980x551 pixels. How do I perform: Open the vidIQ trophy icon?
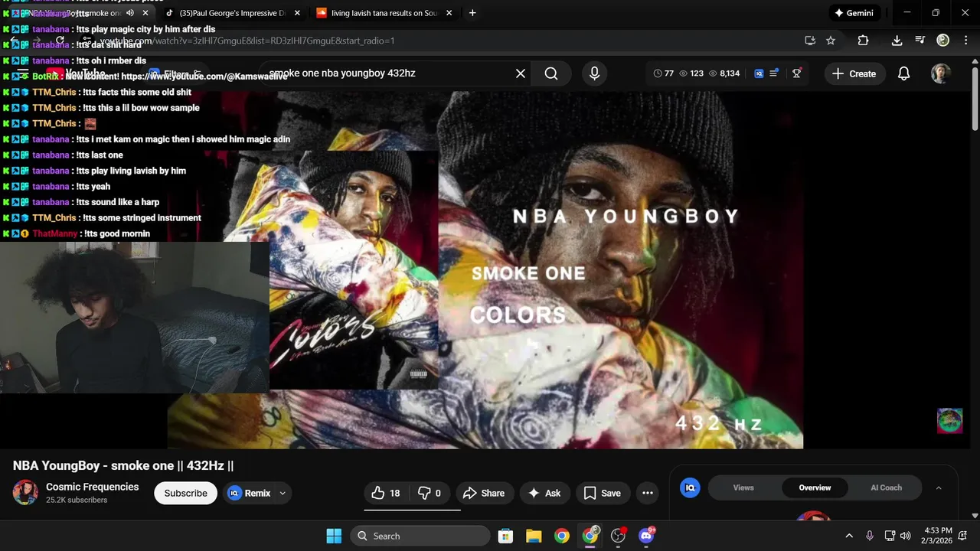[x=797, y=73]
